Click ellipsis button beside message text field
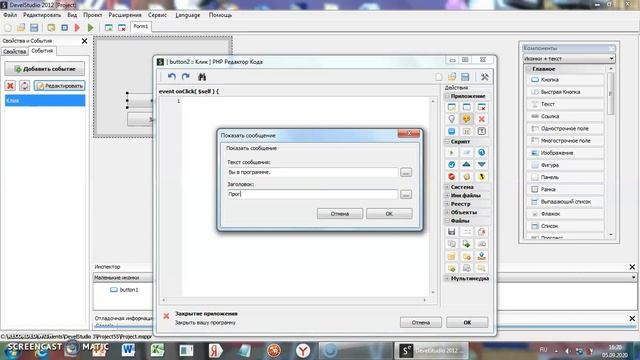 [x=406, y=172]
